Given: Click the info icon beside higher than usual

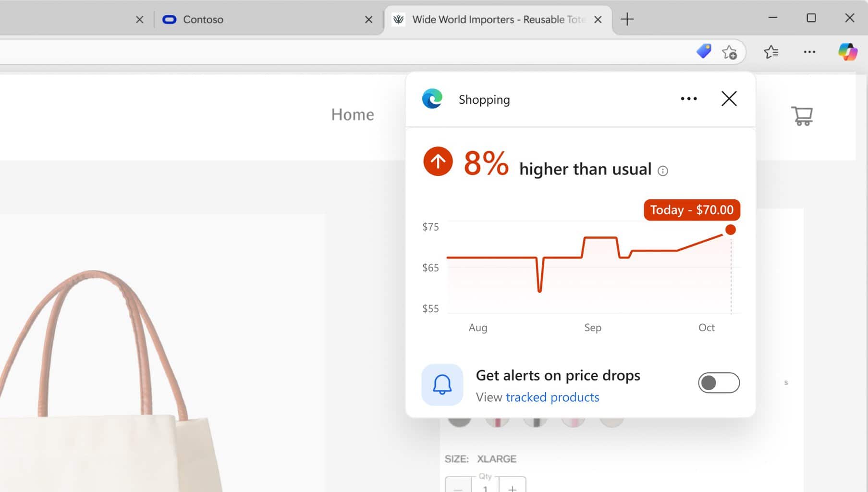Looking at the screenshot, I should 663,171.
